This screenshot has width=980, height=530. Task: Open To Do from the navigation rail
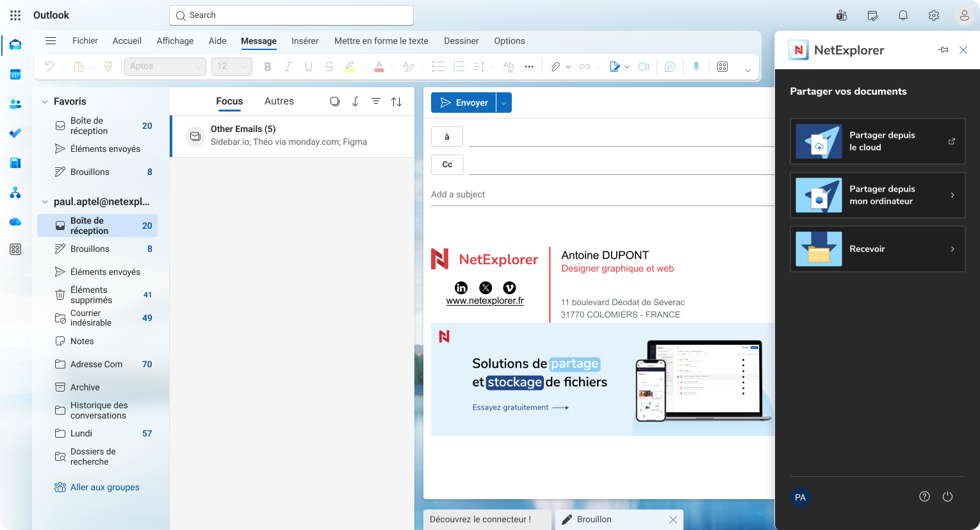pyautogui.click(x=15, y=133)
